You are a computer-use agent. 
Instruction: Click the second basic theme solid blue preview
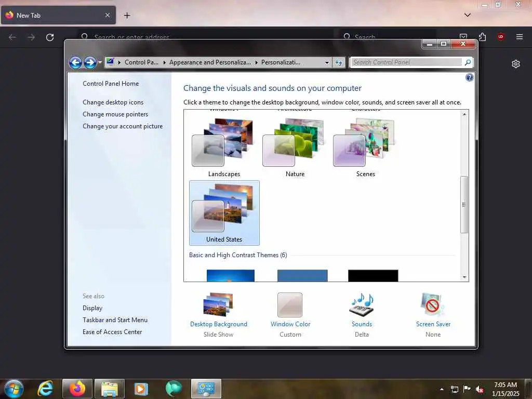(x=302, y=275)
